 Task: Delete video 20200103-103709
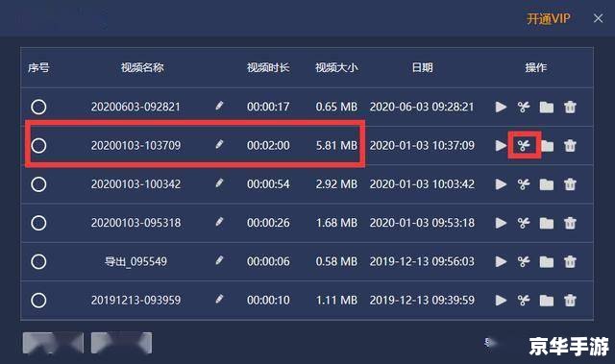[570, 146]
